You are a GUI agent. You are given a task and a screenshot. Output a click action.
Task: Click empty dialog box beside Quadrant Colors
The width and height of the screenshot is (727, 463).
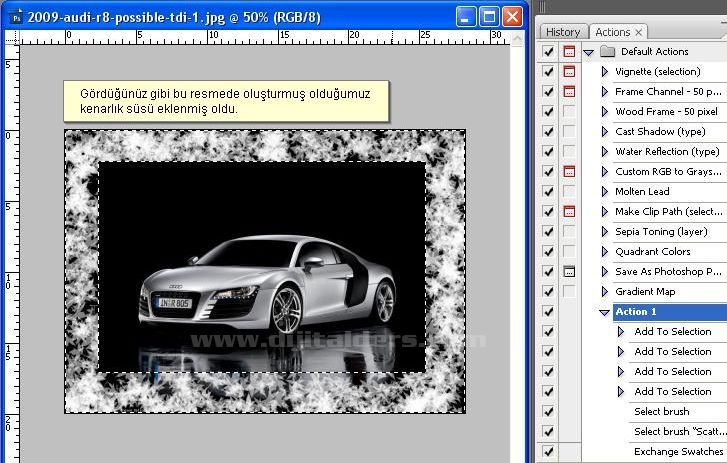(x=569, y=251)
